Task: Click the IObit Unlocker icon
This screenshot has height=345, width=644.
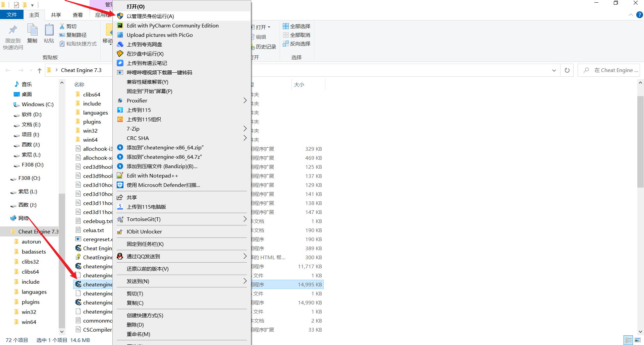Action: click(120, 231)
